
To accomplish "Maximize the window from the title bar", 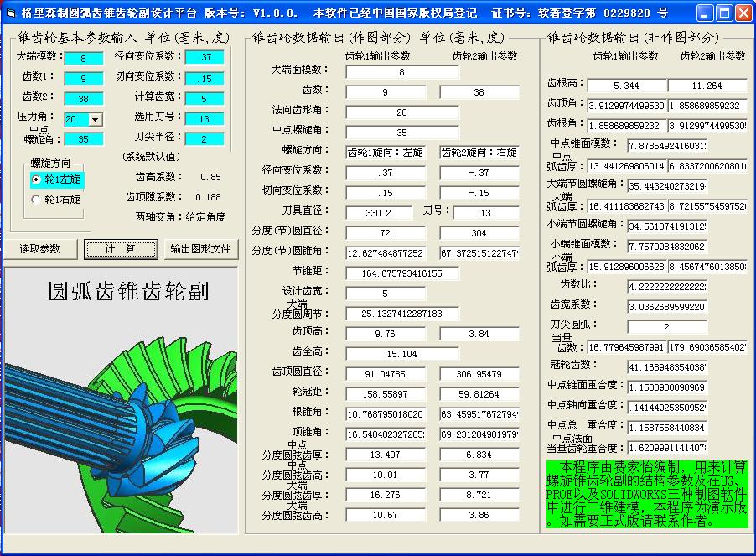I will pyautogui.click(x=723, y=13).
